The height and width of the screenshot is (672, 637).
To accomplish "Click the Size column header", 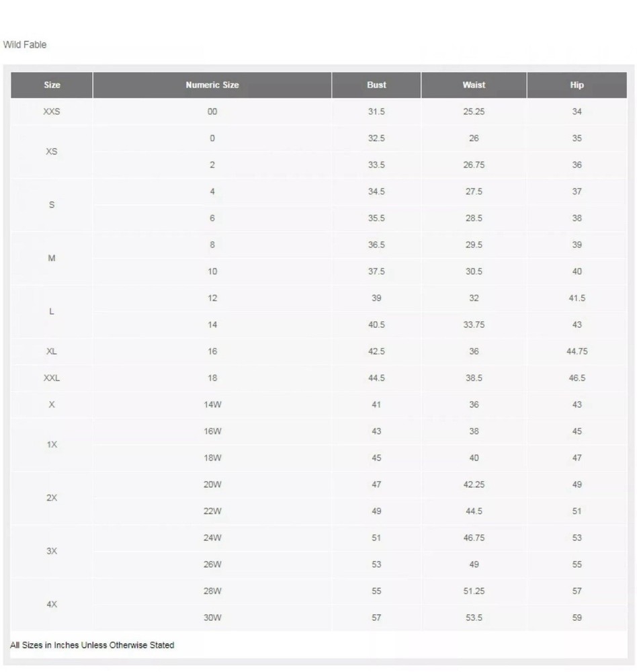I will pos(52,85).
